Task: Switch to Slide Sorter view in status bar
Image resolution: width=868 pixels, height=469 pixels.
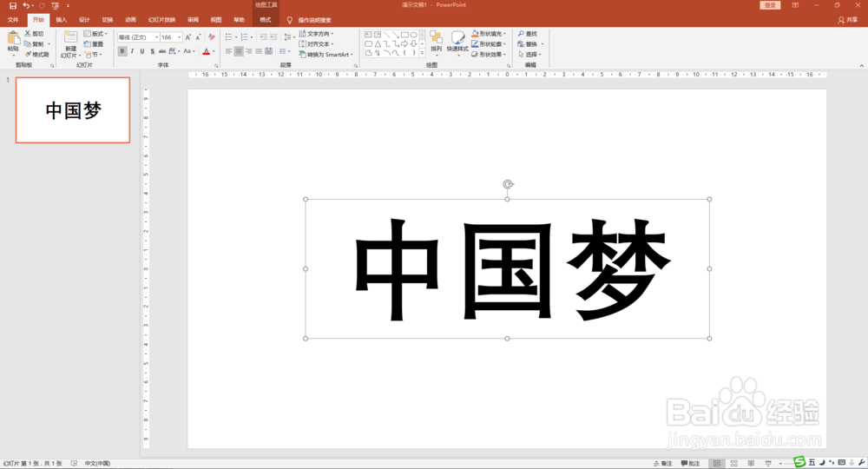Action: pos(734,463)
